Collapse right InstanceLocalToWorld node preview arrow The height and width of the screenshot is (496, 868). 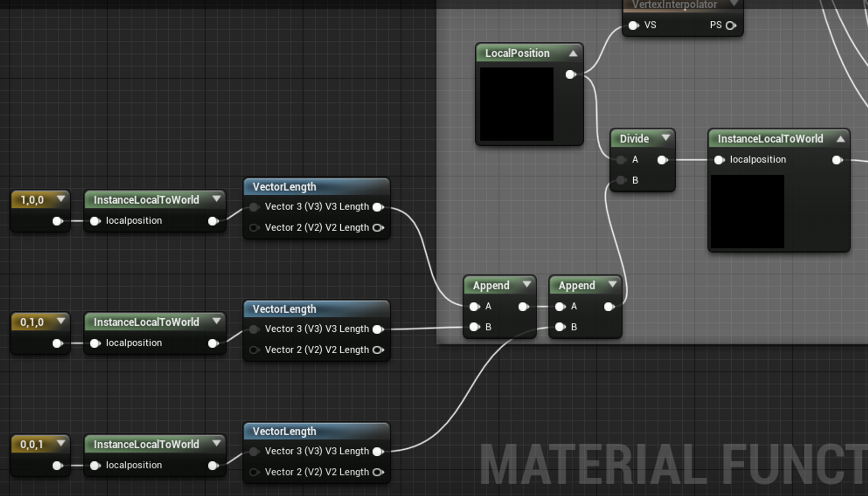[840, 139]
